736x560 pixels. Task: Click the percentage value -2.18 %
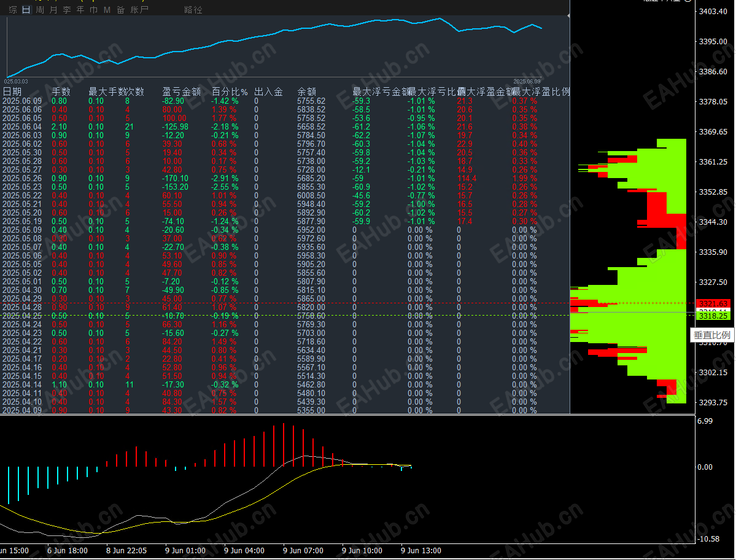click(225, 126)
